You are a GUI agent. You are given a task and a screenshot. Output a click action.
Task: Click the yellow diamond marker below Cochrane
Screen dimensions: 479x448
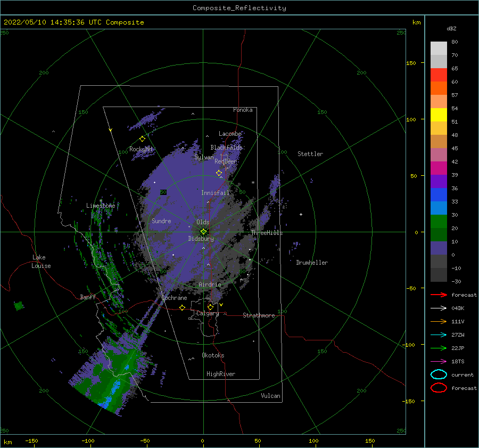[183, 307]
